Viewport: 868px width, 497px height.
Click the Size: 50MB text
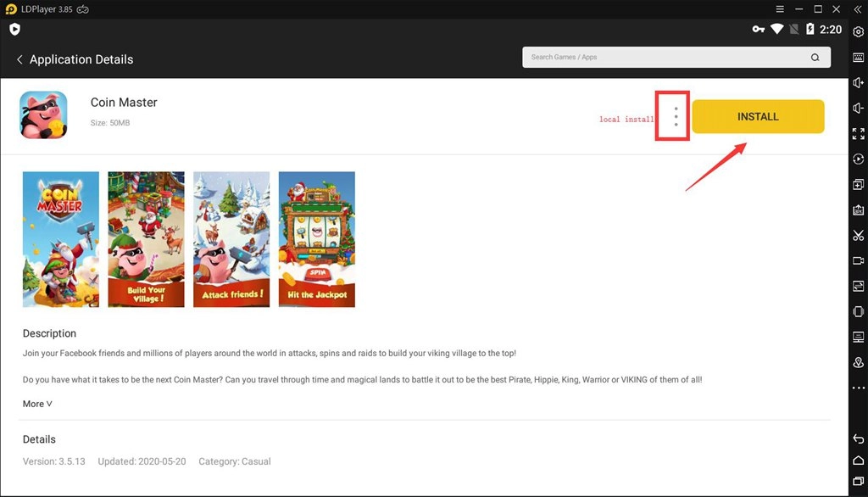[110, 123]
